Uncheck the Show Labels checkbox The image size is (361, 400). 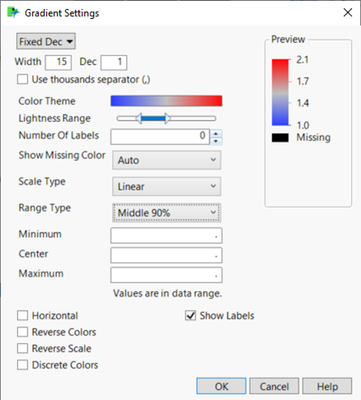tap(190, 315)
